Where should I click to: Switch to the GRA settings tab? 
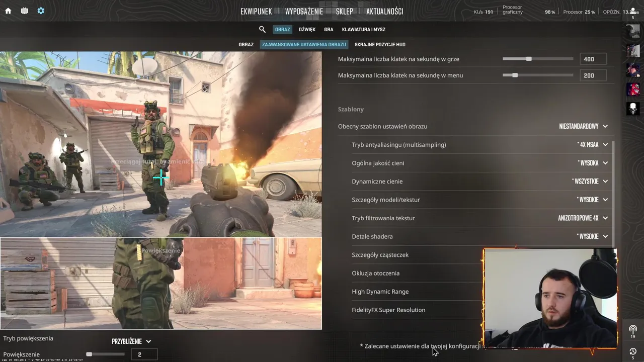click(x=329, y=30)
